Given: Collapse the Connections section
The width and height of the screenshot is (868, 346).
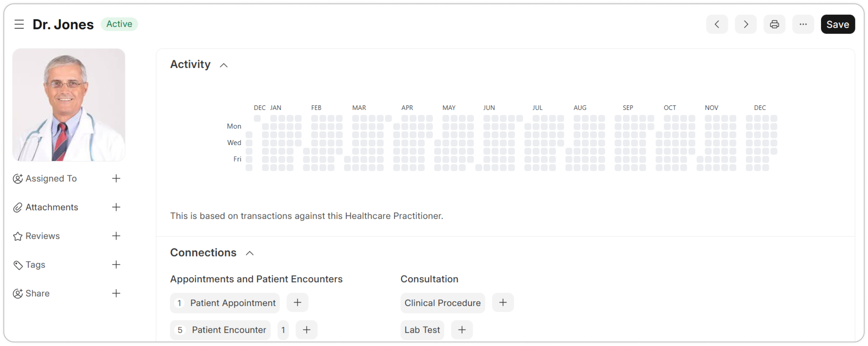Looking at the screenshot, I should (249, 253).
